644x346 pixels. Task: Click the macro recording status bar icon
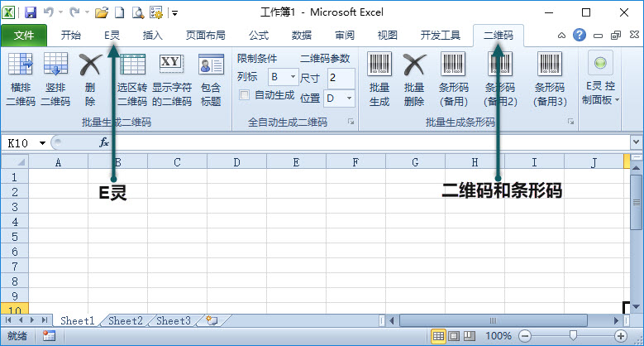point(49,336)
